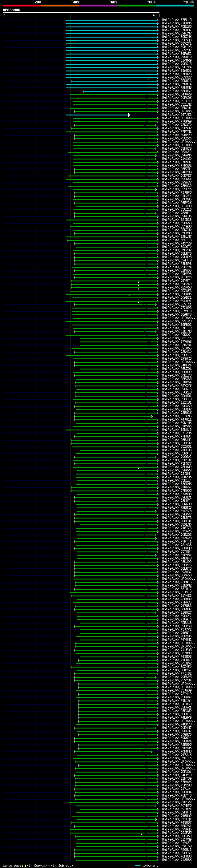The width and height of the screenshot is (197, 868).
Task: Select the UniRef100_Q0DSJ5 label
Action: pos(177,64)
